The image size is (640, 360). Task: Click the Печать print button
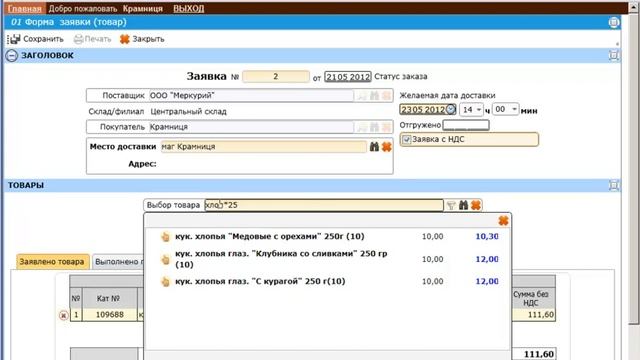click(x=92, y=39)
